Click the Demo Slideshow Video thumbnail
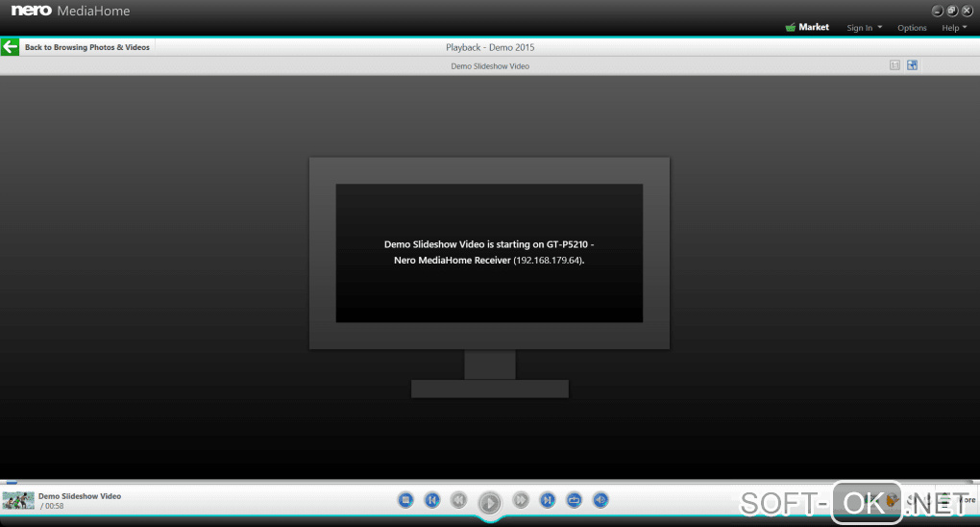Screen dimensions: 980x527 (x=18, y=501)
